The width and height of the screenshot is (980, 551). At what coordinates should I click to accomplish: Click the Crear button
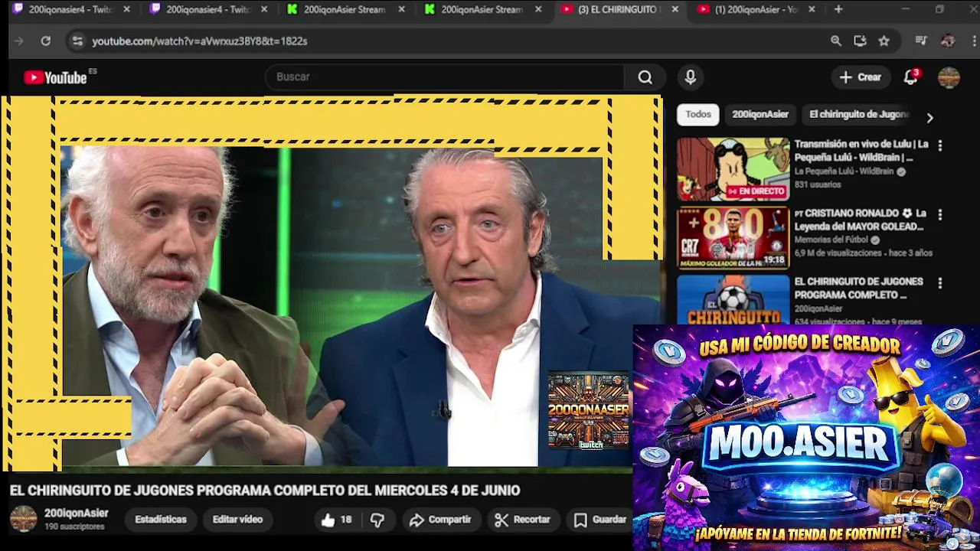(860, 77)
